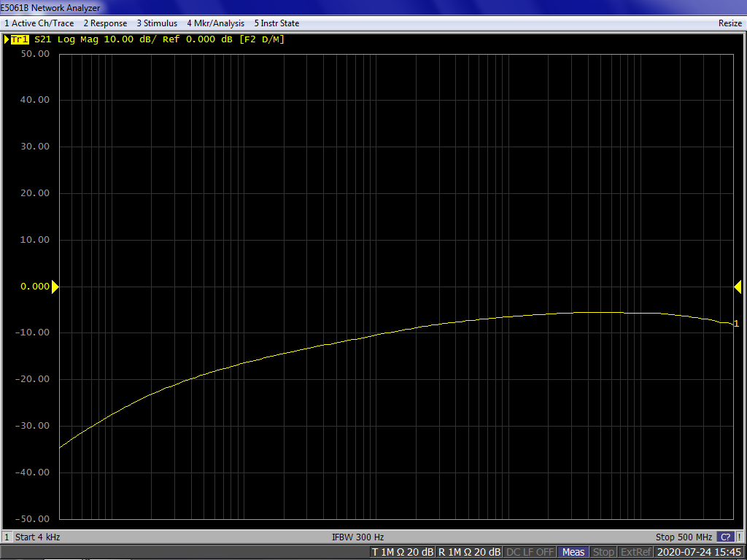
Task: Click the right reference level marker triangle
Action: point(738,287)
